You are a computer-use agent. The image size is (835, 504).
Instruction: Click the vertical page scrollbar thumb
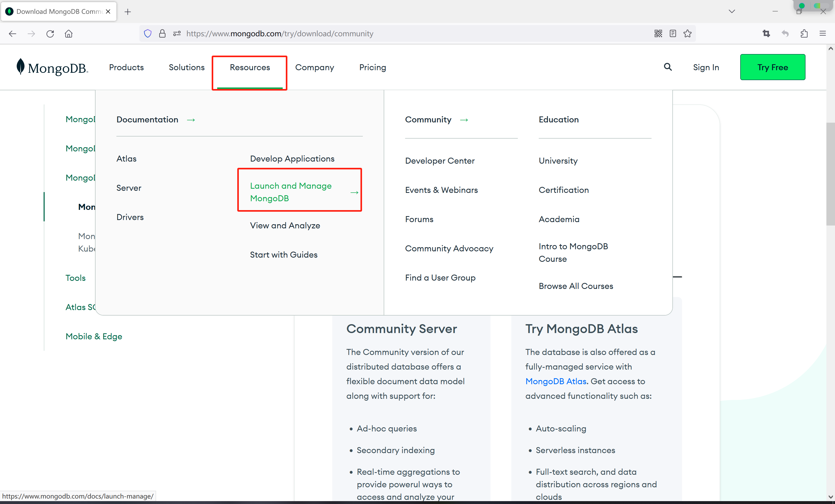tap(830, 174)
